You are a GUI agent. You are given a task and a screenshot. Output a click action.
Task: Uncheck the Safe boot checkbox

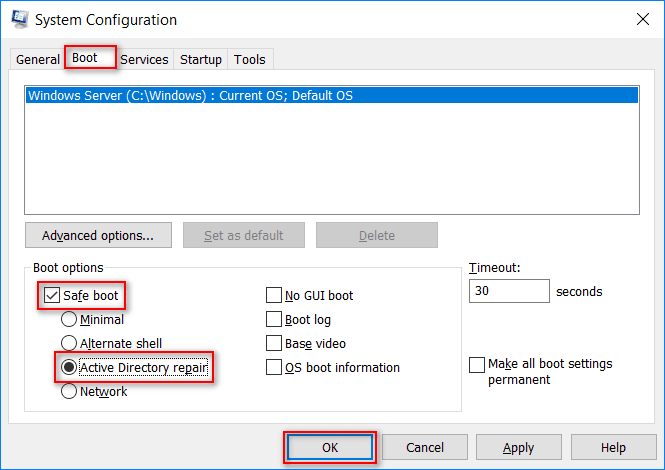[x=51, y=296]
